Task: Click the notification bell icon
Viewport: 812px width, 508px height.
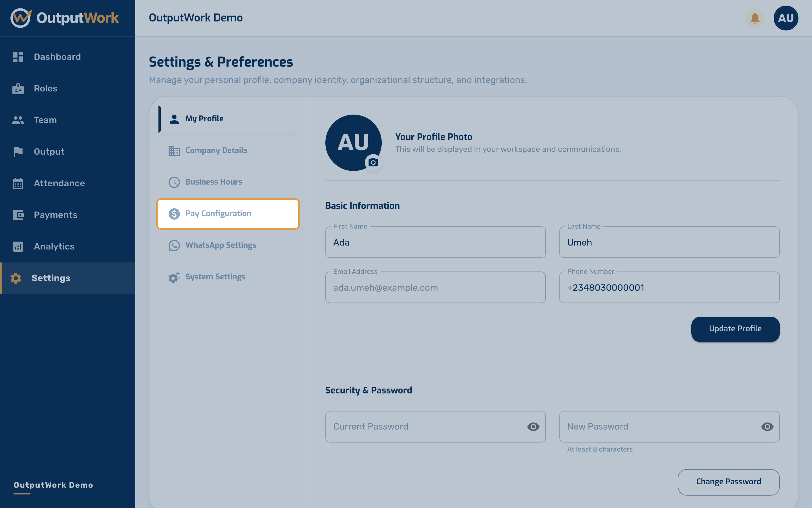Action: [x=754, y=18]
